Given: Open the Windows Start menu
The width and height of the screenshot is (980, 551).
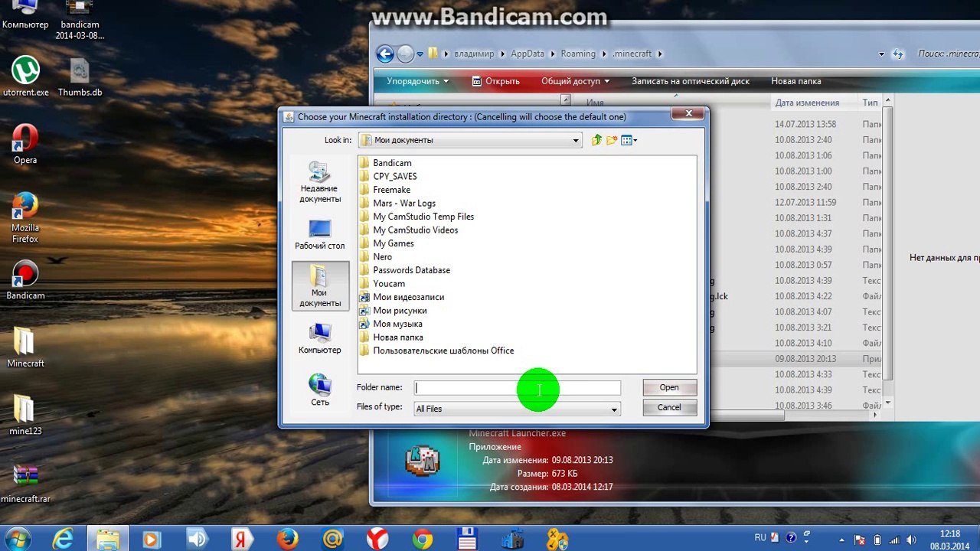Looking at the screenshot, I should tap(17, 538).
